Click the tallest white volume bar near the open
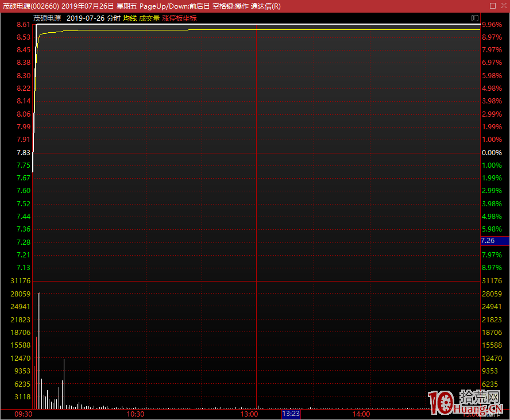This screenshot has width=510, height=420. coord(40,350)
